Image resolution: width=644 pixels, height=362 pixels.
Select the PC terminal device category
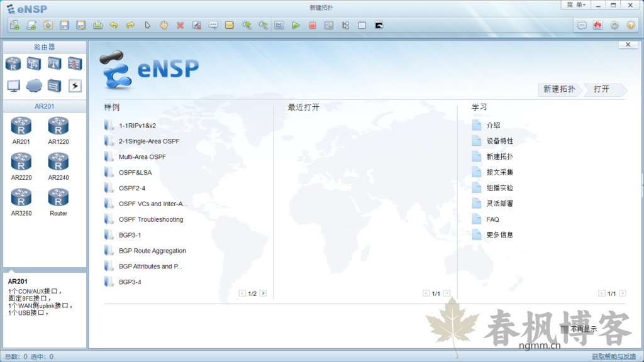point(13,85)
